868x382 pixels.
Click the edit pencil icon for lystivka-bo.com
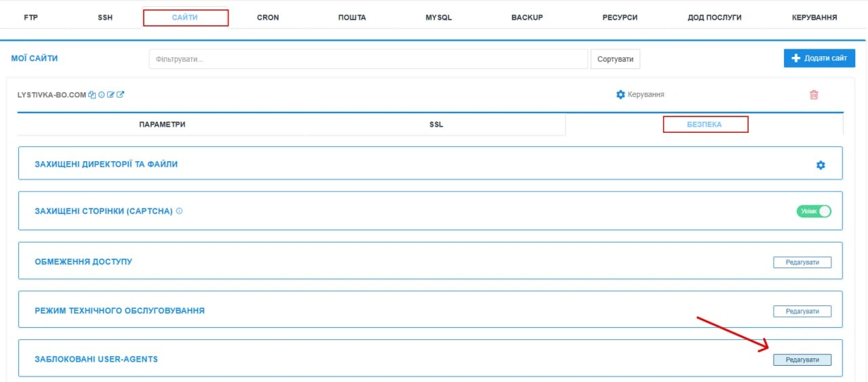pos(111,95)
